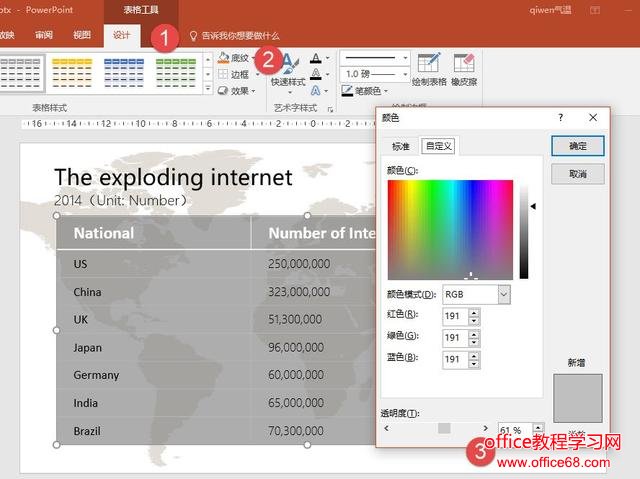This screenshot has width=640, height=479.
Task: Select the blue table style thumbnail
Action: coord(124,73)
